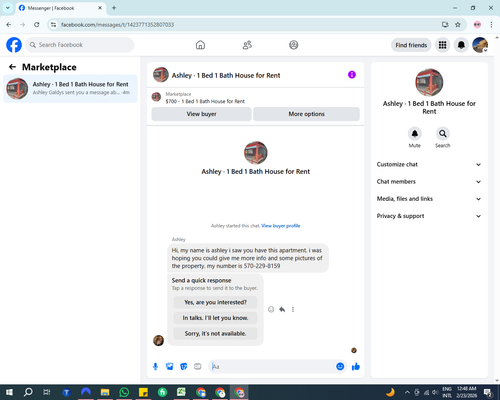
Task: Open the large listing photo in right panel
Action: (x=429, y=82)
